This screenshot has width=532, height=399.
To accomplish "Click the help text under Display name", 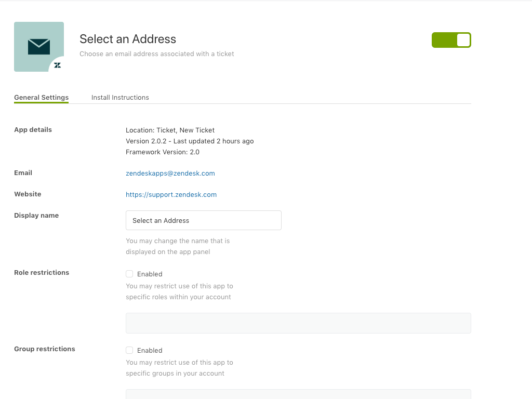I will coord(177,246).
